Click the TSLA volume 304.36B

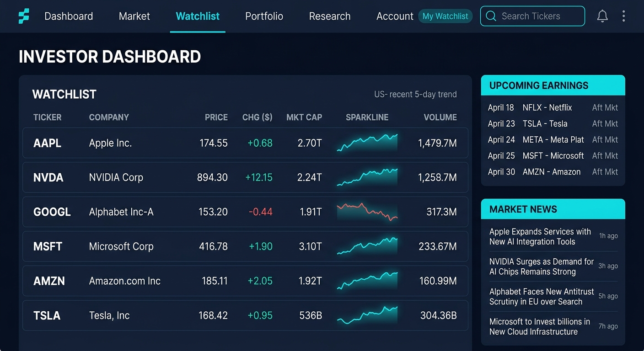coord(439,315)
